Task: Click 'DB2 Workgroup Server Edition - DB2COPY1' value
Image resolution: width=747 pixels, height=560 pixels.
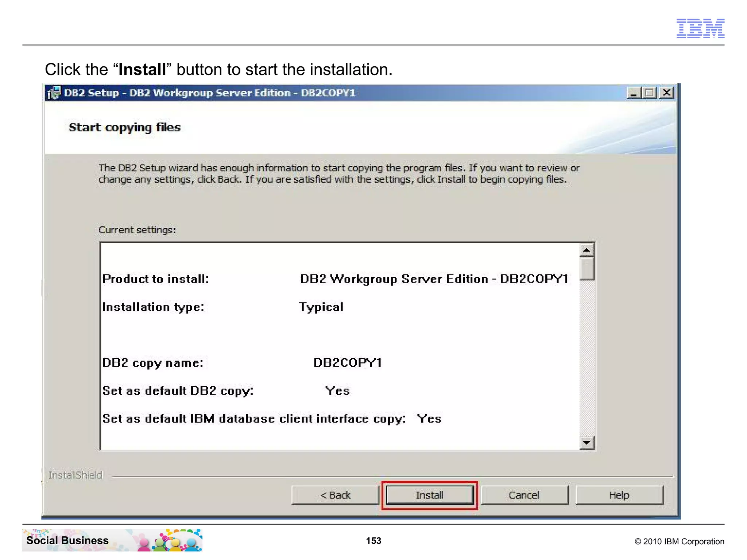Action: click(x=434, y=279)
